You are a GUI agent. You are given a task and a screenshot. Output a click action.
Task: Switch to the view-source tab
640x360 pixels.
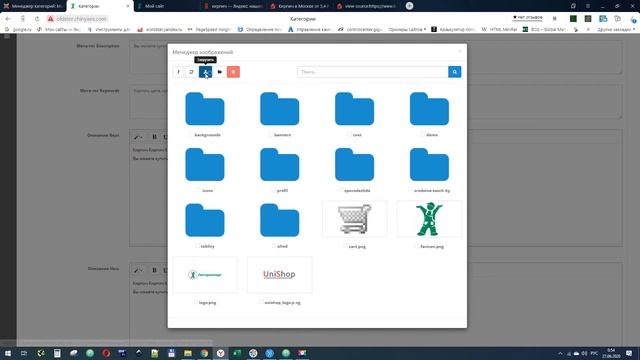click(367, 6)
